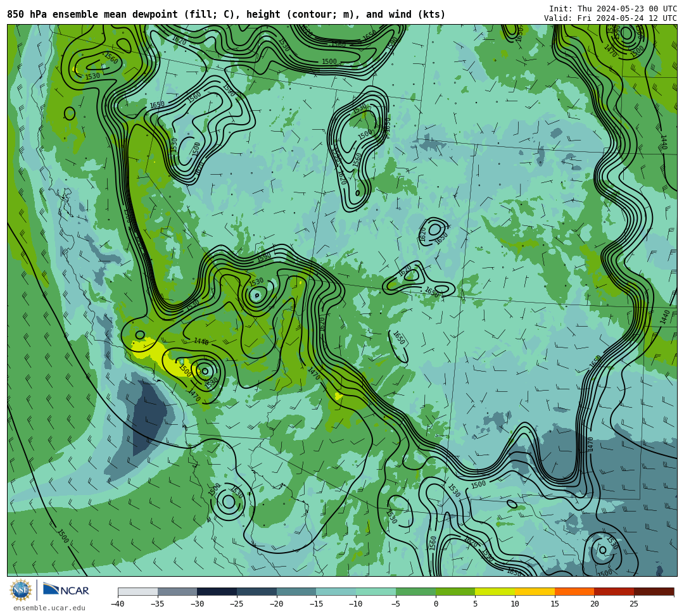Click the 10 colorbar label
684x616 pixels.
click(x=515, y=604)
